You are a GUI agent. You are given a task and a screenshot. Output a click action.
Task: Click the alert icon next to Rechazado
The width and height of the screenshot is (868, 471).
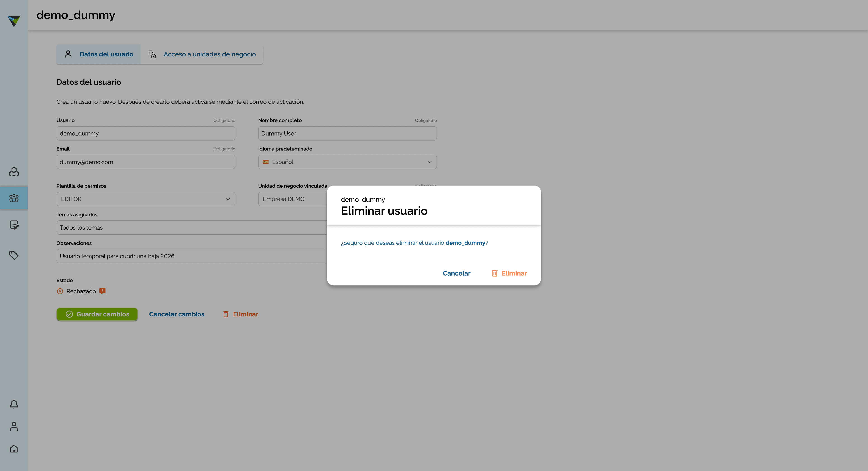(102, 291)
